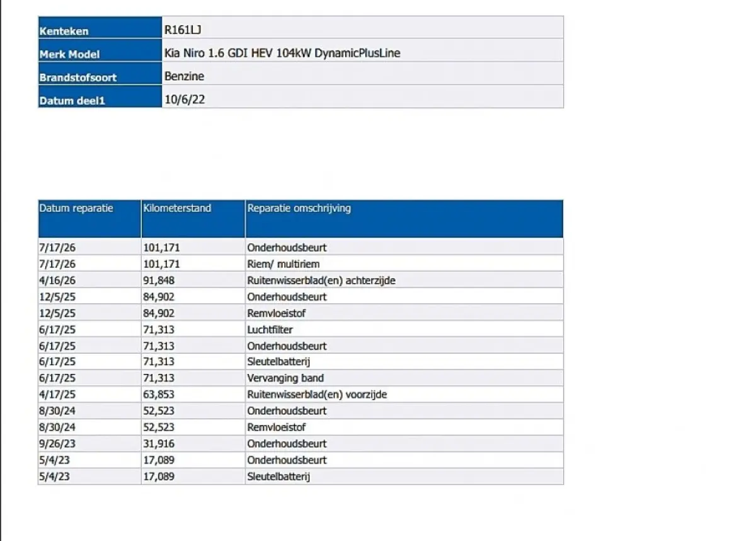Image resolution: width=756 pixels, height=541 pixels.
Task: Select the Kenteken label cell
Action: (100, 27)
